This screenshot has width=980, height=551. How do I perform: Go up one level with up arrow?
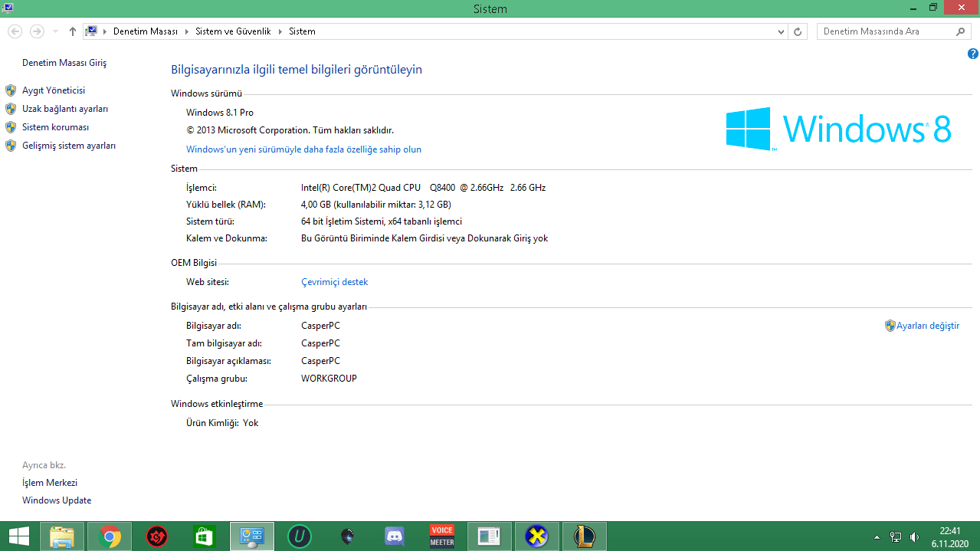tap(73, 31)
